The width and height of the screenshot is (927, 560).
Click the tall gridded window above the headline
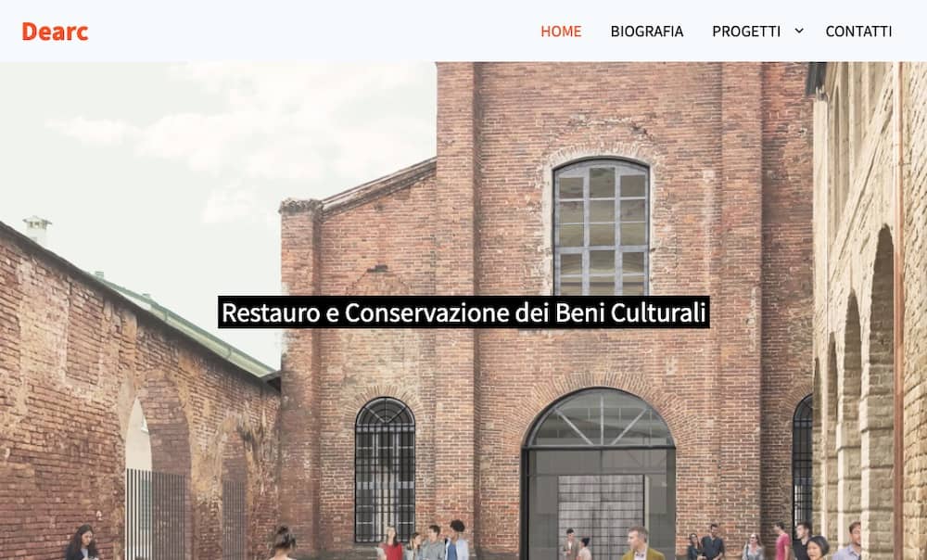pos(602,226)
